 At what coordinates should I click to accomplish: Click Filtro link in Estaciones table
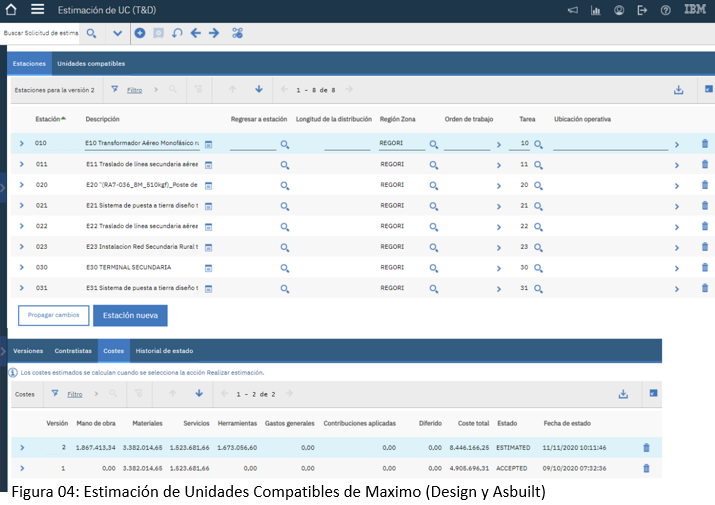[x=135, y=90]
